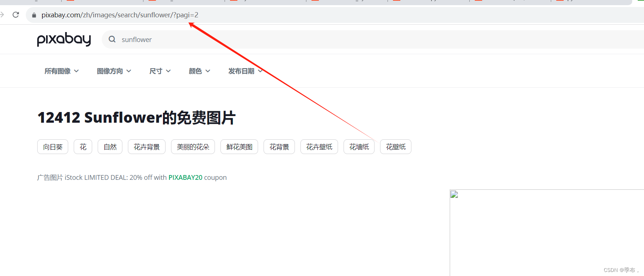Click the broken image placeholder icon
Screen dimensions: 644x276
(x=454, y=194)
